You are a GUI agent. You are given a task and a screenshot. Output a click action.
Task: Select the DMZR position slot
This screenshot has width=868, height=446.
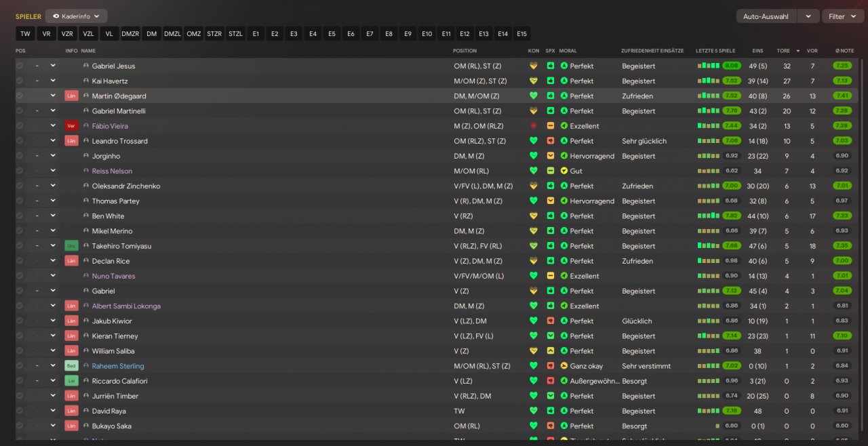click(130, 33)
